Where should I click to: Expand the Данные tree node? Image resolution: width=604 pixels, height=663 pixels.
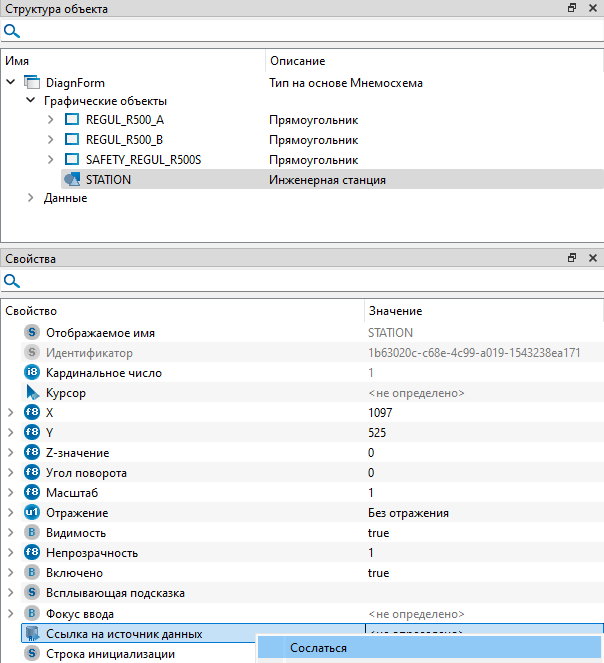pyautogui.click(x=31, y=198)
